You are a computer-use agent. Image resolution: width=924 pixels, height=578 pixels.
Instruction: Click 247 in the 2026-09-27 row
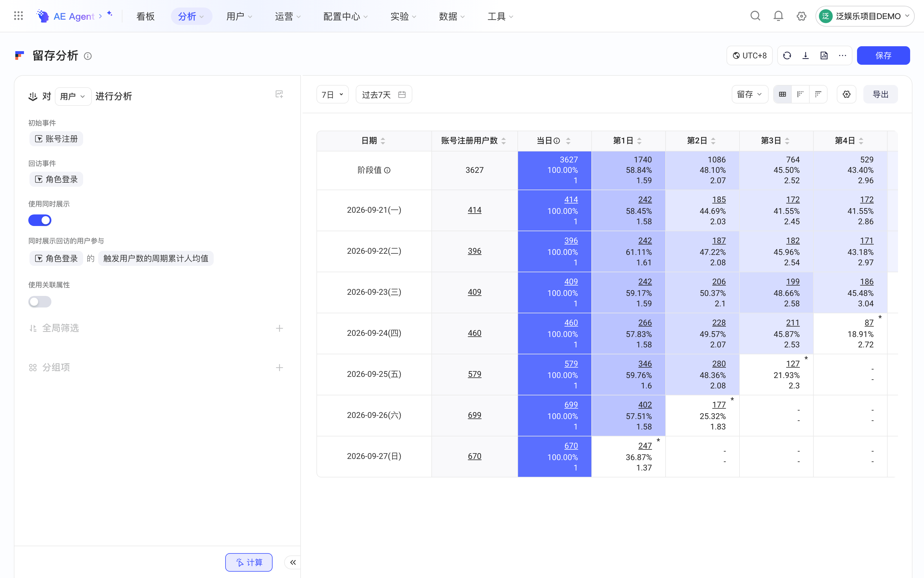[x=645, y=446]
